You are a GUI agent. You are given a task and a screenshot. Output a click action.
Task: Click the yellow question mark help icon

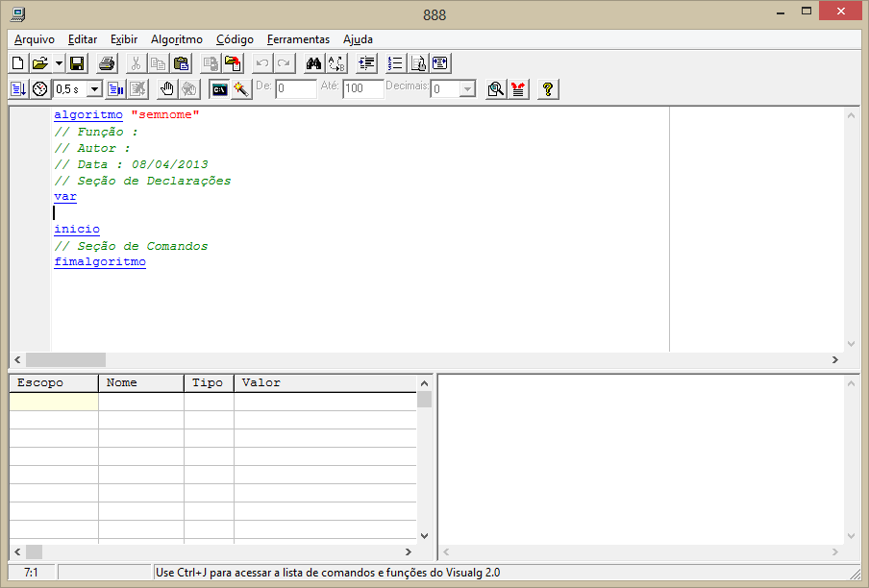click(x=547, y=89)
